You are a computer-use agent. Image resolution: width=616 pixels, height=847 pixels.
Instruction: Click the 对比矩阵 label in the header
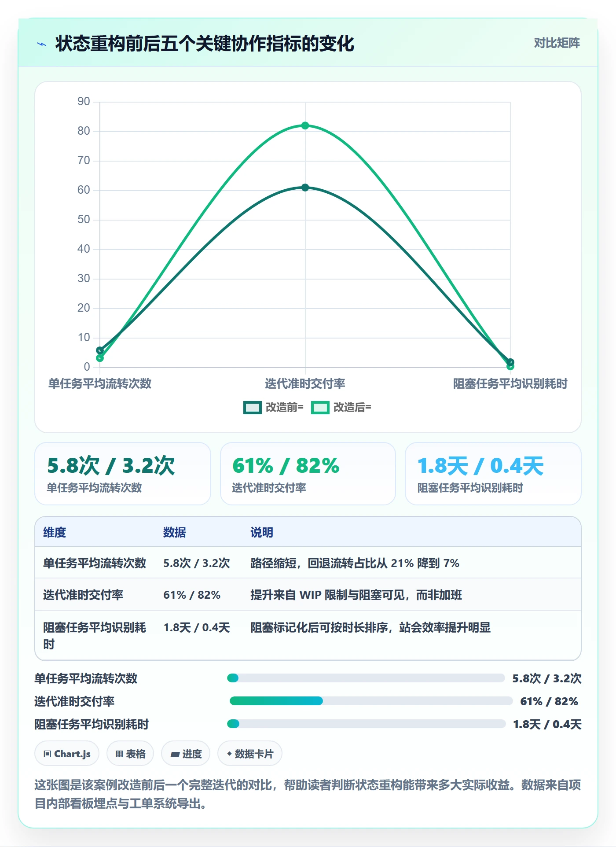(557, 43)
